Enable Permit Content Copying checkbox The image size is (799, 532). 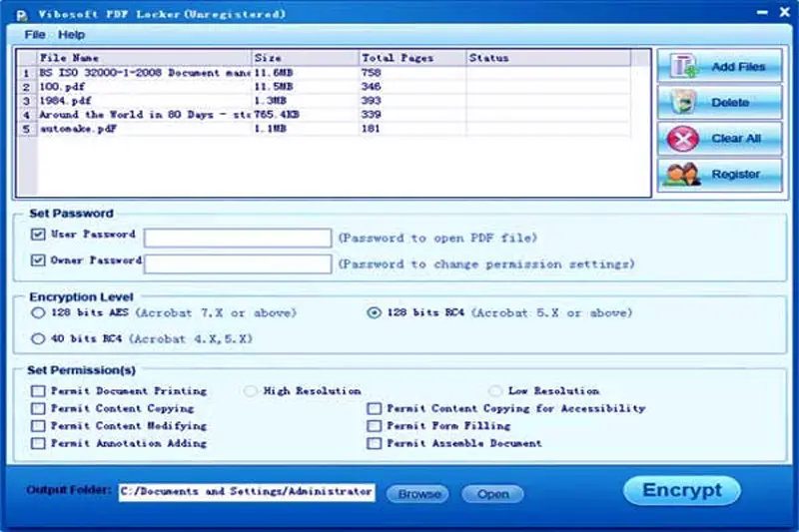38,408
